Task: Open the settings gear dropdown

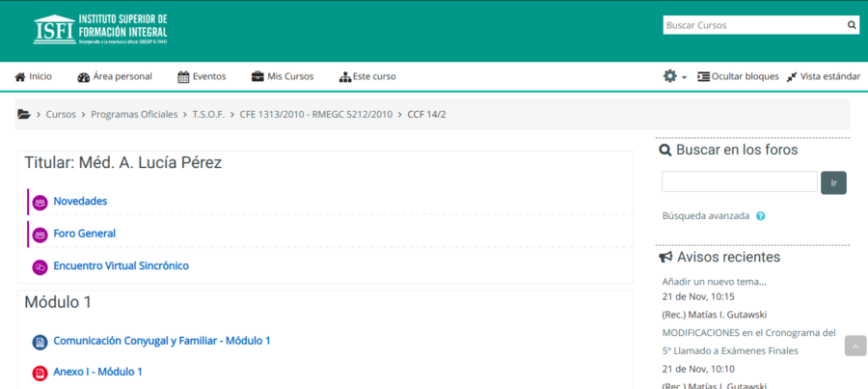Action: (x=674, y=76)
